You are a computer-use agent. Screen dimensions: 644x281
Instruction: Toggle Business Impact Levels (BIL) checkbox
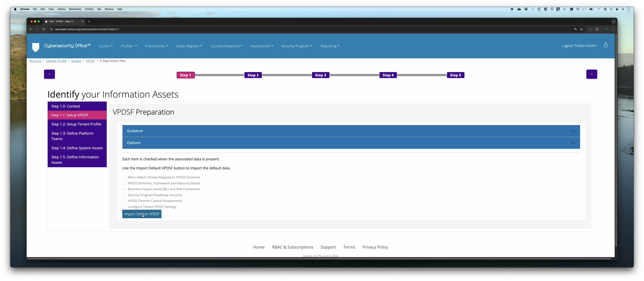(124, 189)
